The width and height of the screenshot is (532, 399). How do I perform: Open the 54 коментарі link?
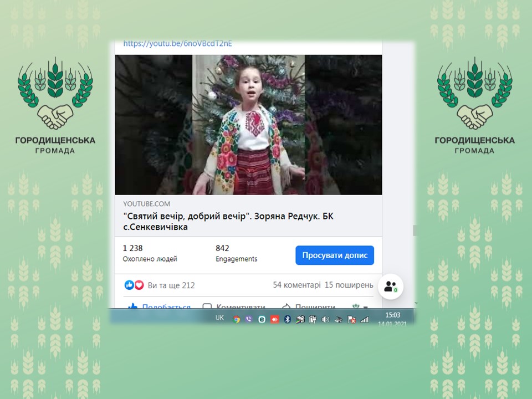click(296, 285)
